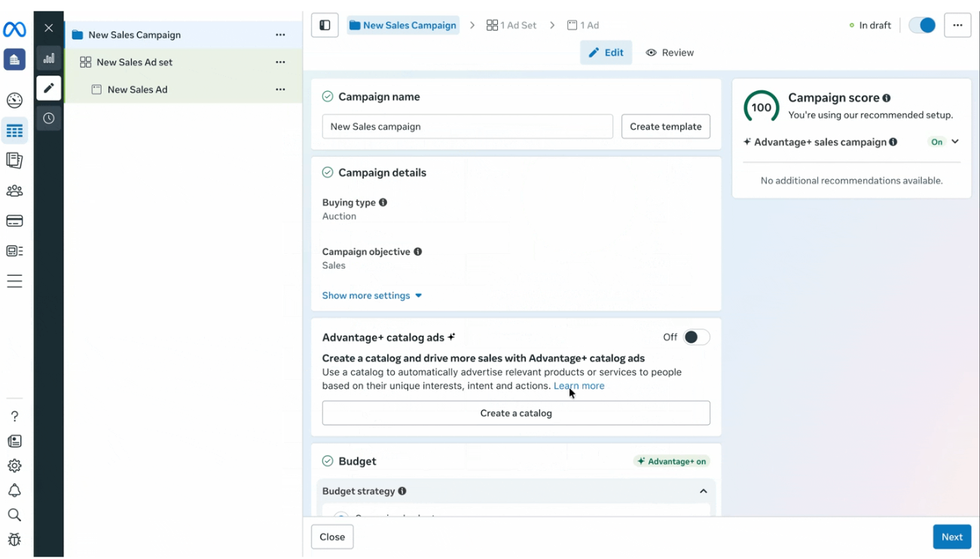Select the pencil edit icon in sidebar
This screenshot has height=559, width=980.
point(49,88)
